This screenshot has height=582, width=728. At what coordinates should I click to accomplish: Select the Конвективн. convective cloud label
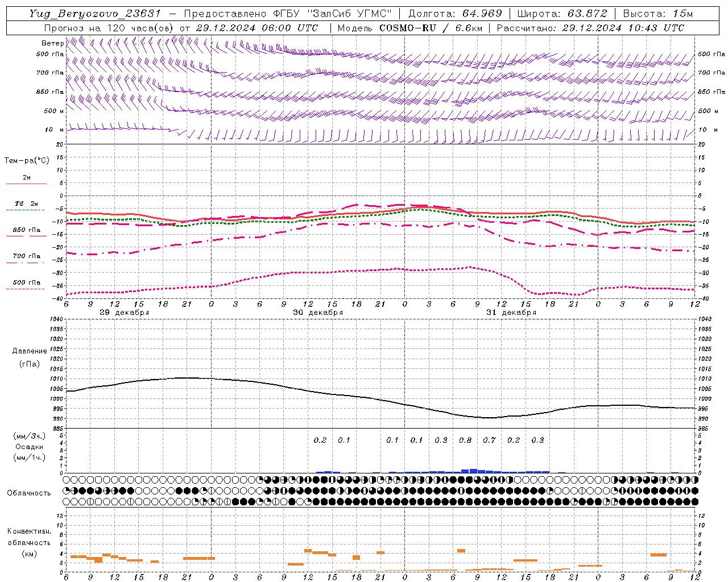[29, 531]
